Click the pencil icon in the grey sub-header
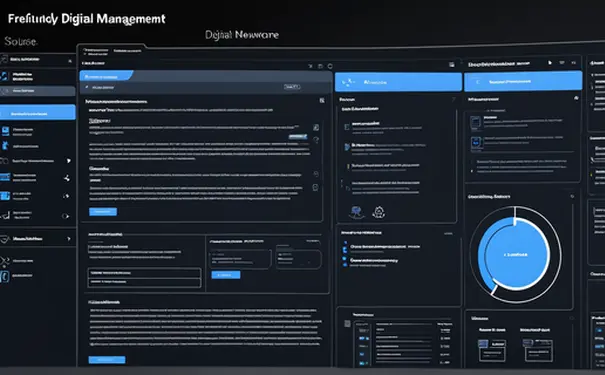The width and height of the screenshot is (605, 375). pyautogui.click(x=87, y=87)
